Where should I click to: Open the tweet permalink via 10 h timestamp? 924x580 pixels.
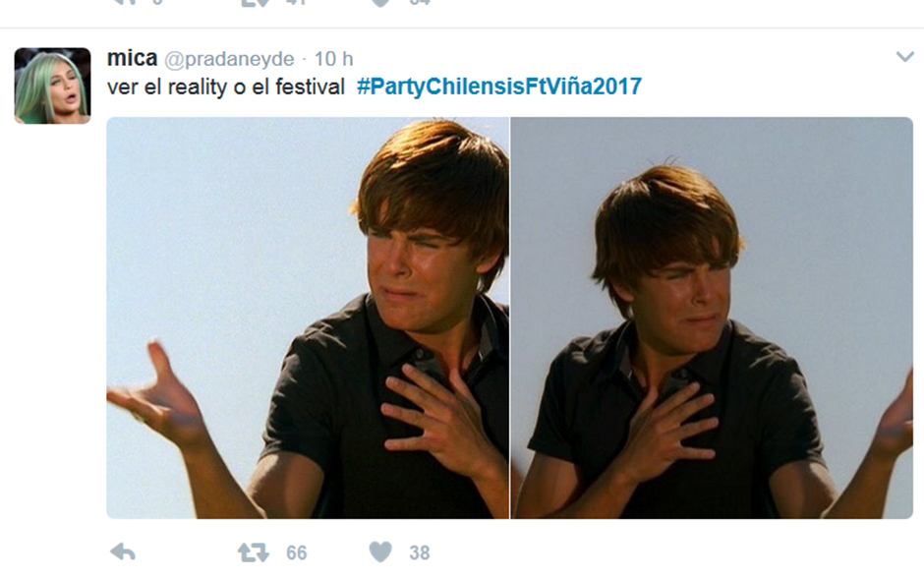333,59
